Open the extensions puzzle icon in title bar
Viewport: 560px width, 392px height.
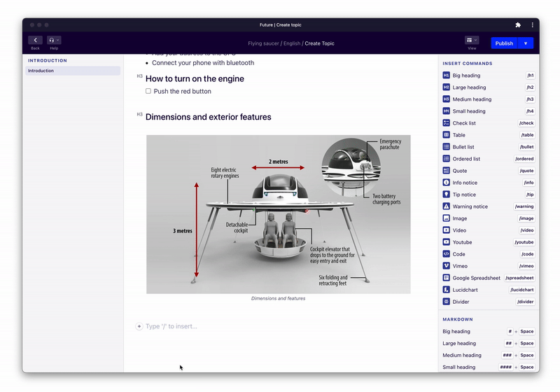(x=518, y=25)
